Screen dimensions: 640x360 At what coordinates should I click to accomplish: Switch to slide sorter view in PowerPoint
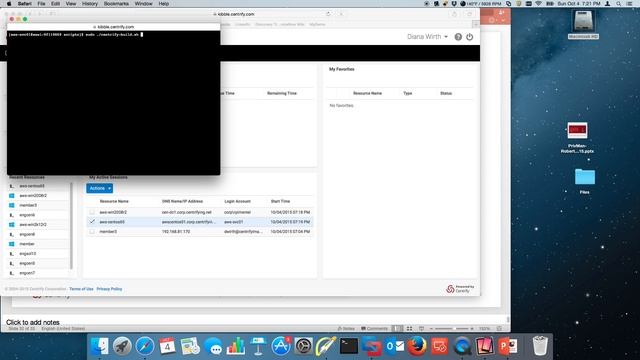(409, 329)
